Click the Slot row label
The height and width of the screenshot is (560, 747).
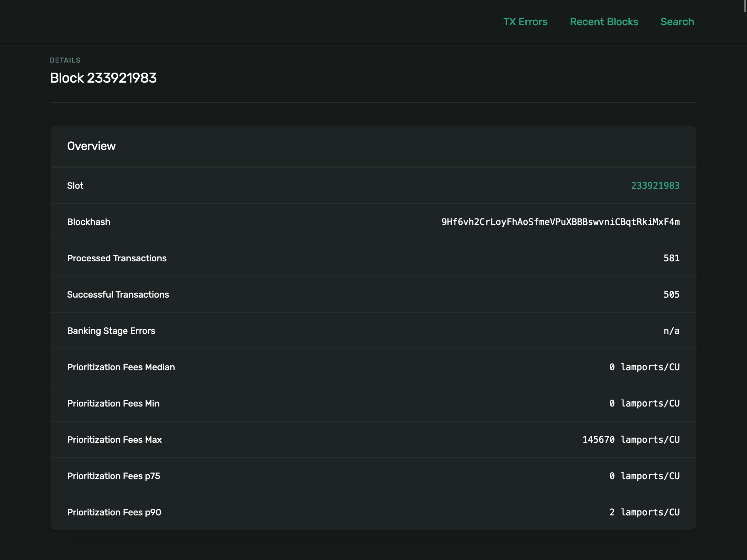point(75,186)
